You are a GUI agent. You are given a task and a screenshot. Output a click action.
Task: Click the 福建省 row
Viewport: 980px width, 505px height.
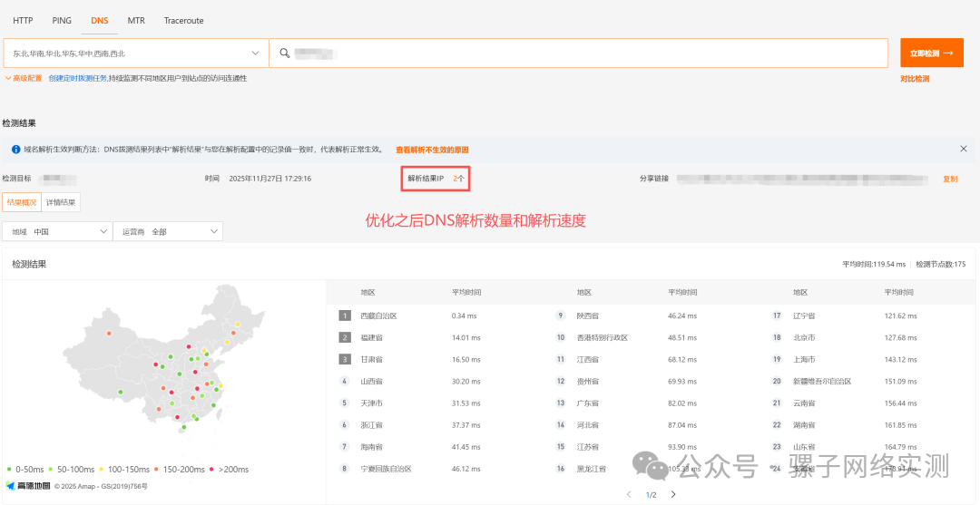click(371, 337)
